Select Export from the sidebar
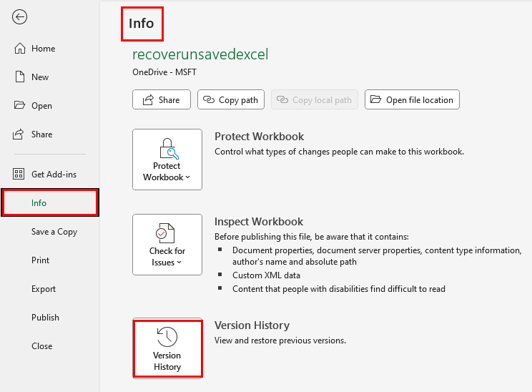 44,289
